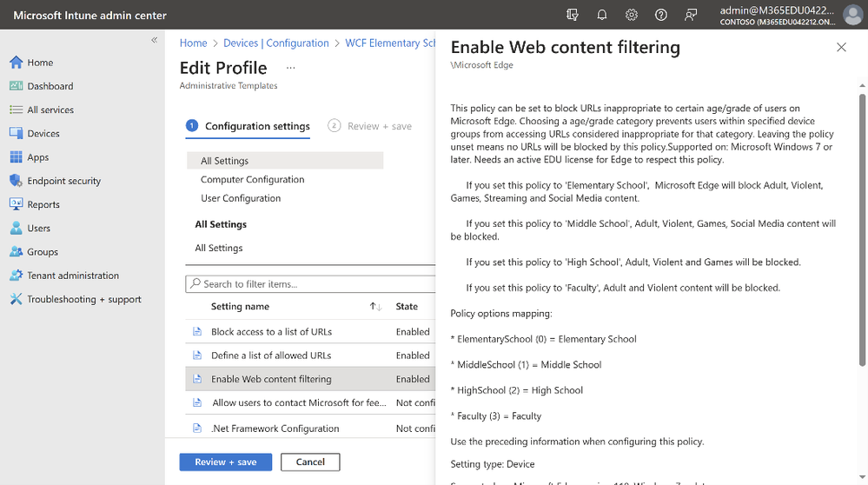Select Computer Configuration tree item
The image size is (868, 485).
pos(253,179)
